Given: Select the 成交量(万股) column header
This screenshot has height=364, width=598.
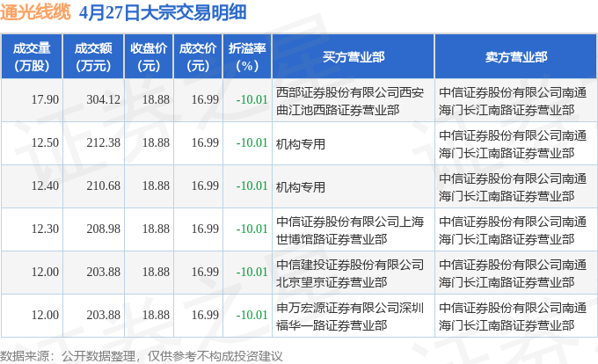Looking at the screenshot, I should point(32,57).
